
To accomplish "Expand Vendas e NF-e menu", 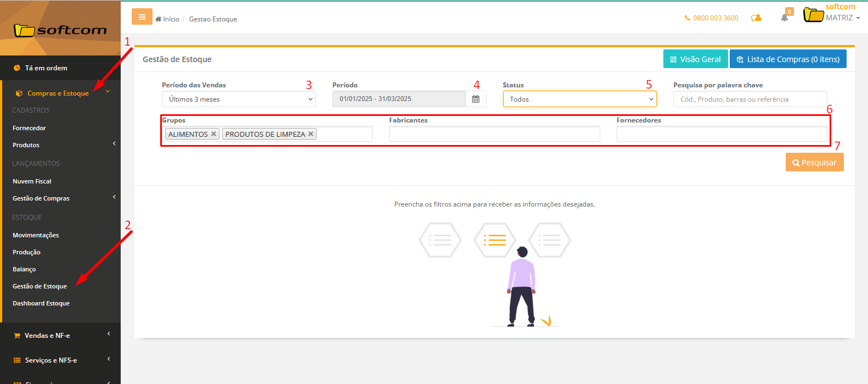I will [x=60, y=335].
